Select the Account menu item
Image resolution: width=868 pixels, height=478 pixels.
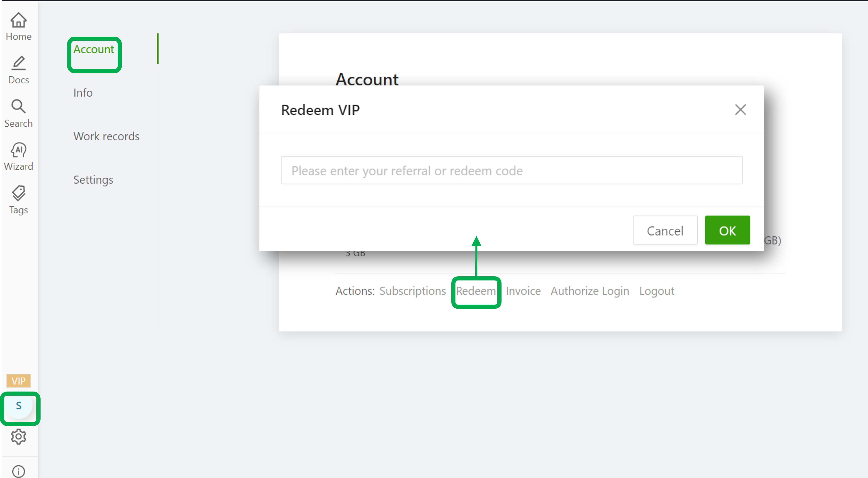click(x=94, y=49)
